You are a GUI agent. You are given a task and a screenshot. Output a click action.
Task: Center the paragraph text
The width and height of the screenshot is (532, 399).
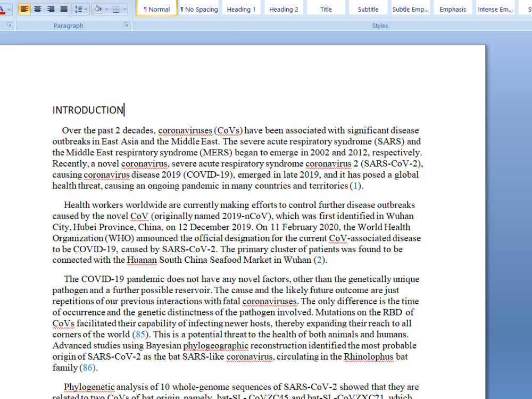click(37, 9)
